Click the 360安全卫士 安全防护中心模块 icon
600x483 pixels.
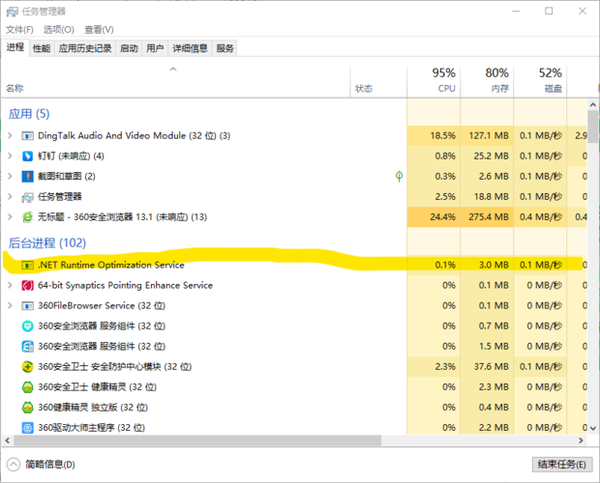(x=27, y=367)
